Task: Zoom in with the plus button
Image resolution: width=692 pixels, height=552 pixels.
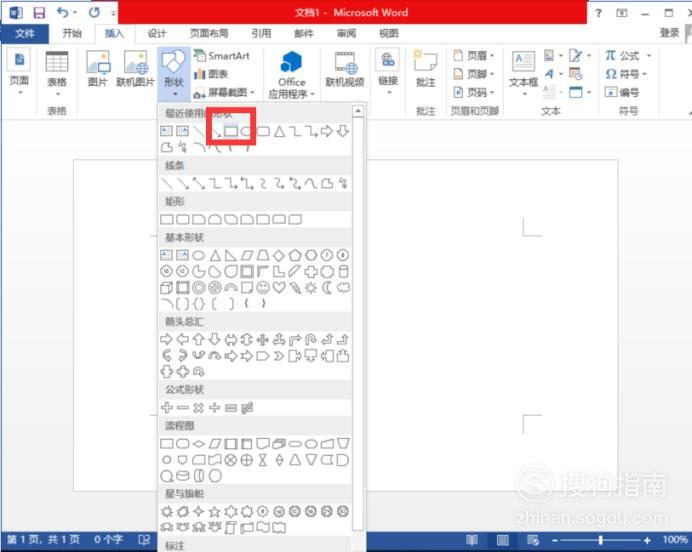Action: pos(647,540)
